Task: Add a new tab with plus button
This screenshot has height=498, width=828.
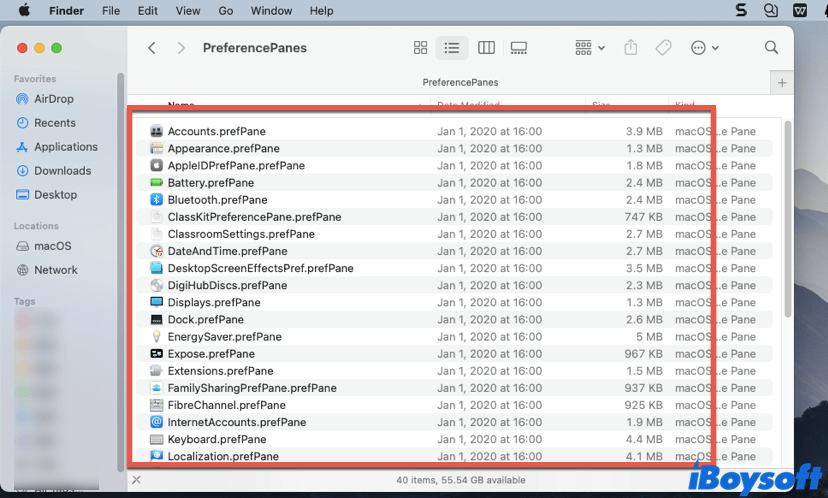Action: click(782, 83)
